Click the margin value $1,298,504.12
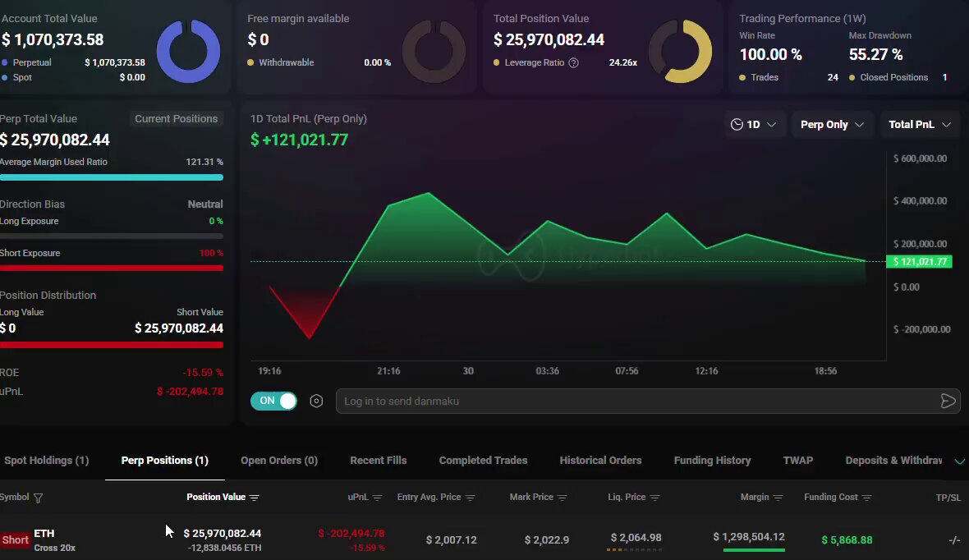Viewport: 969px width, 560px height. click(749, 536)
